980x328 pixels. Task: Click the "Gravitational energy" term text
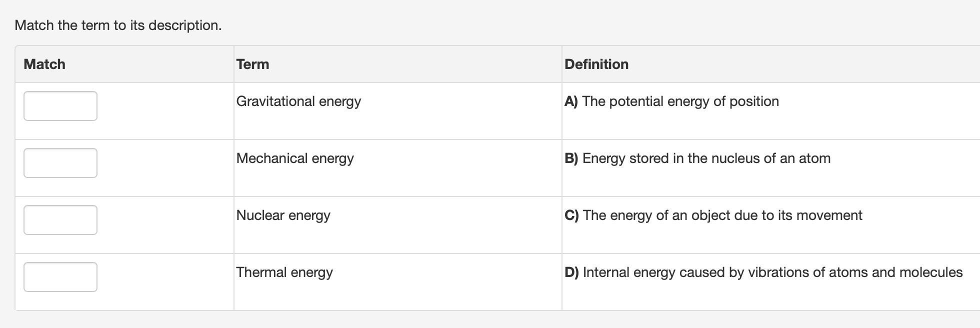(298, 101)
